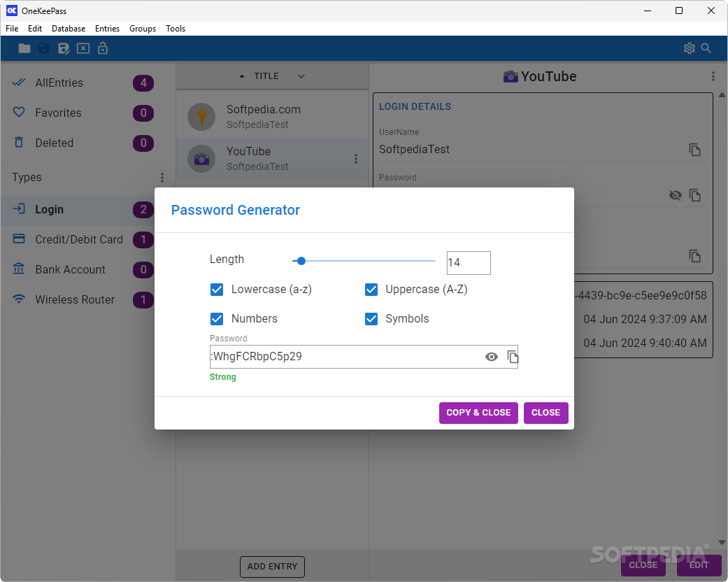Image resolution: width=728 pixels, height=582 pixels.
Task: Toggle the Symbols checkbox
Action: (x=371, y=319)
